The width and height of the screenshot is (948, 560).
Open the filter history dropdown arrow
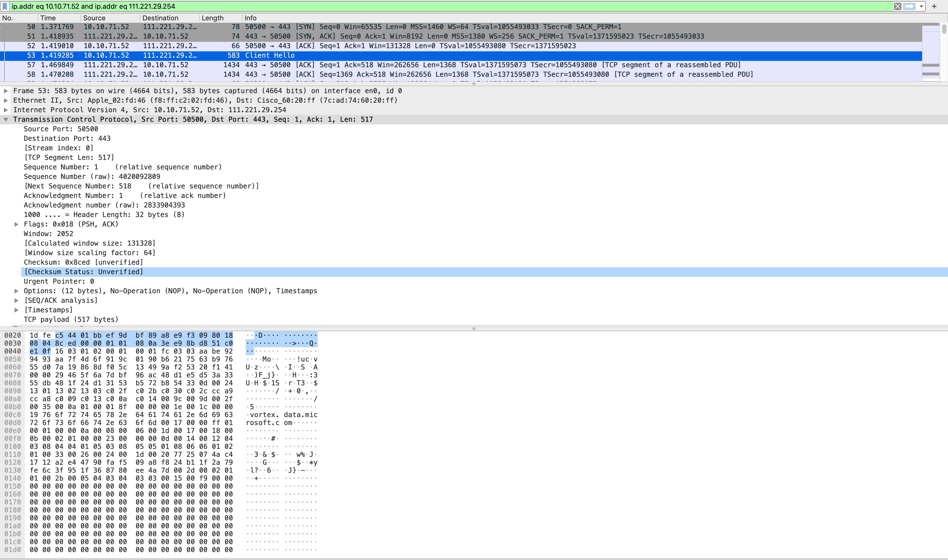click(x=921, y=6)
